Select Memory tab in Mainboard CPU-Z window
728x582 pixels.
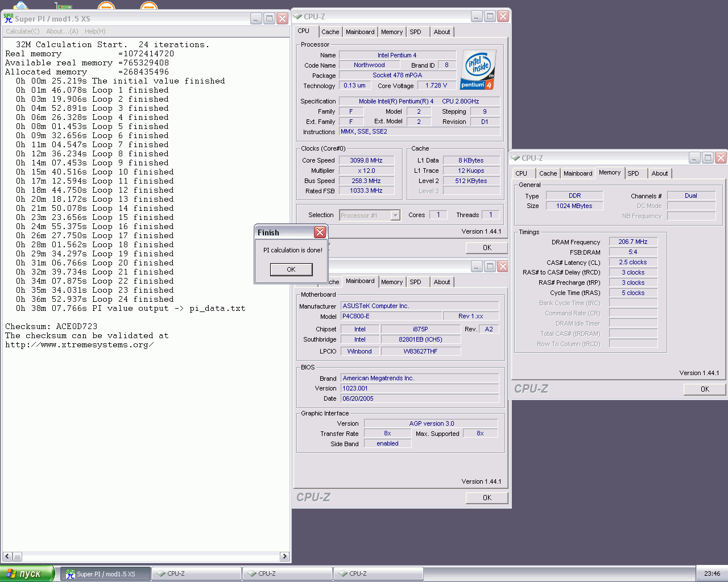pyautogui.click(x=392, y=282)
